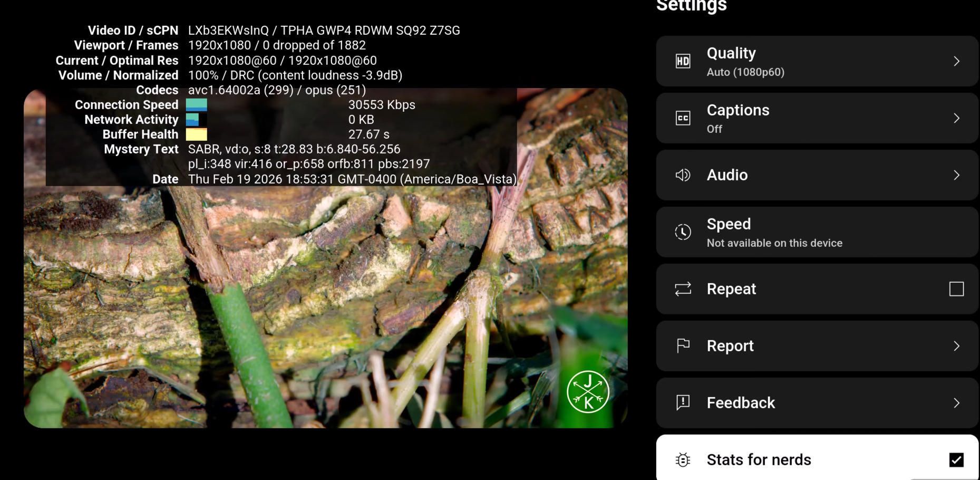Viewport: 980px width, 480px height.
Task: Click the 0 KB network activity value
Action: [361, 120]
